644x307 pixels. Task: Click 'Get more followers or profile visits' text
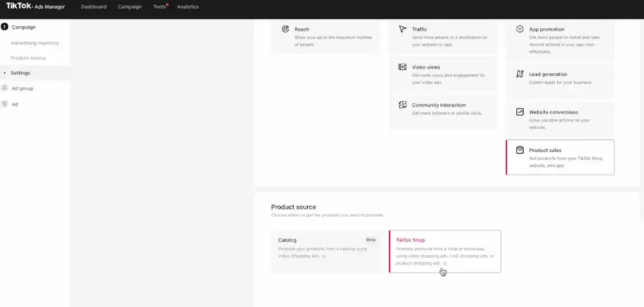point(447,113)
